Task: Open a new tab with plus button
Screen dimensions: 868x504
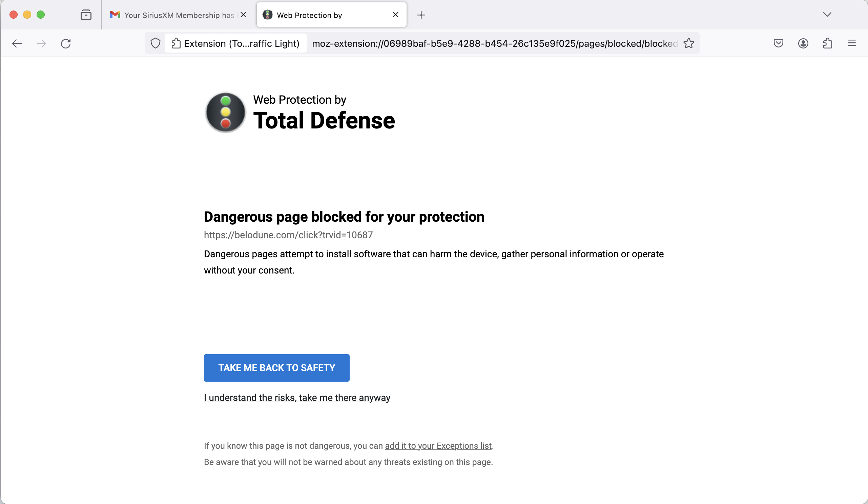Action: pos(421,15)
